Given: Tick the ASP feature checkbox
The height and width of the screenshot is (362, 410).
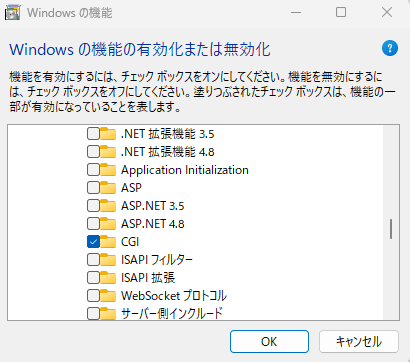Looking at the screenshot, I should [93, 188].
